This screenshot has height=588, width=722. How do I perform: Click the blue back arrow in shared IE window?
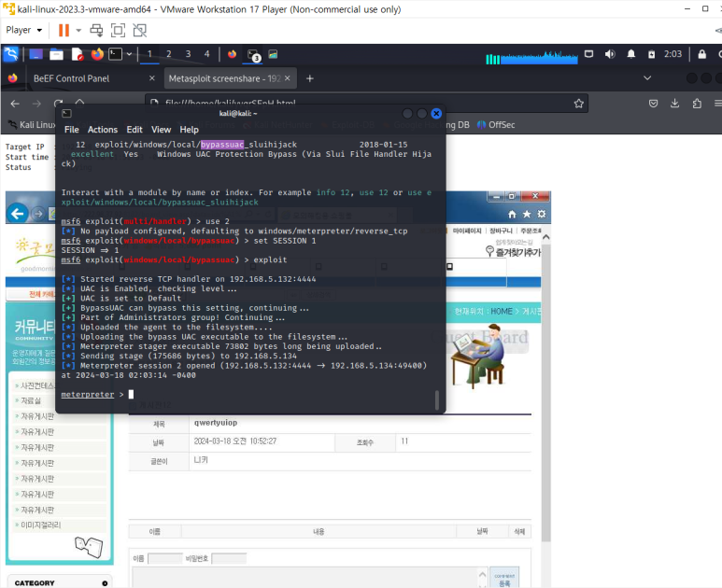click(x=18, y=214)
